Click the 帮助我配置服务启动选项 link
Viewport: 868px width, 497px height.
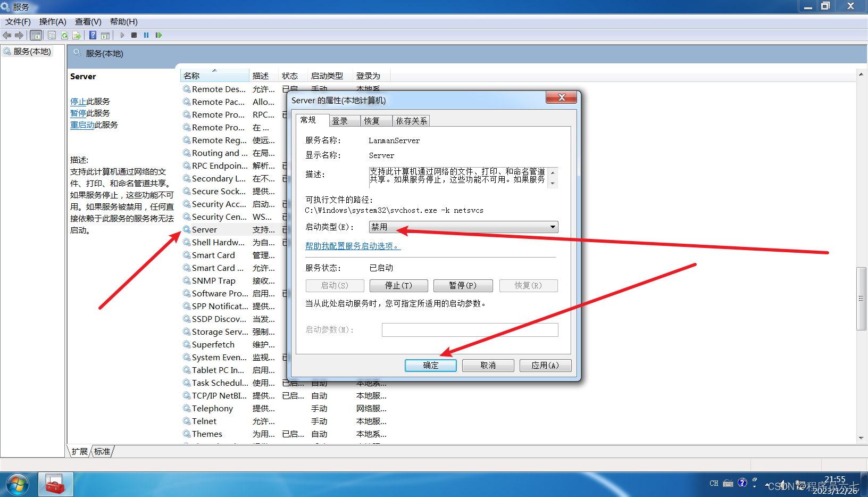click(353, 246)
